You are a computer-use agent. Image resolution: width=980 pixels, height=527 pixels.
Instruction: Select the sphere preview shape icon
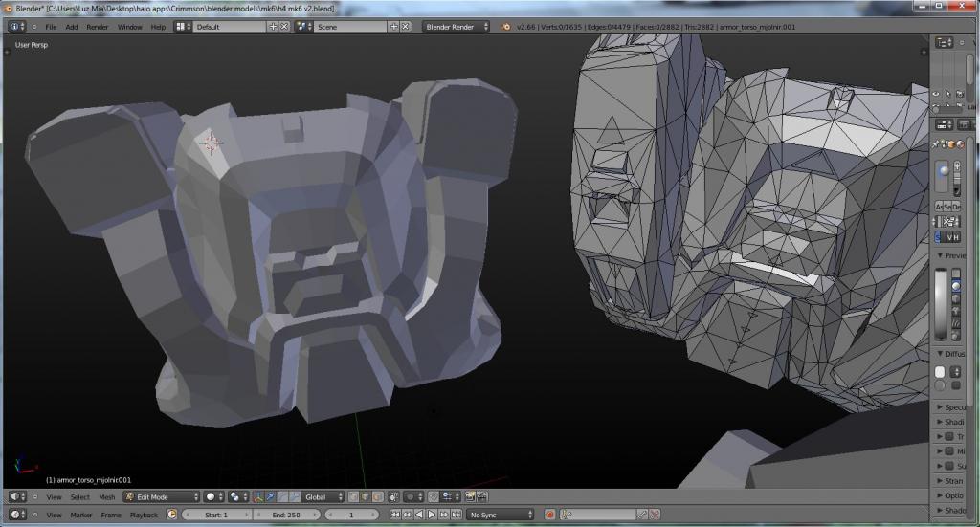pyautogui.click(x=956, y=286)
